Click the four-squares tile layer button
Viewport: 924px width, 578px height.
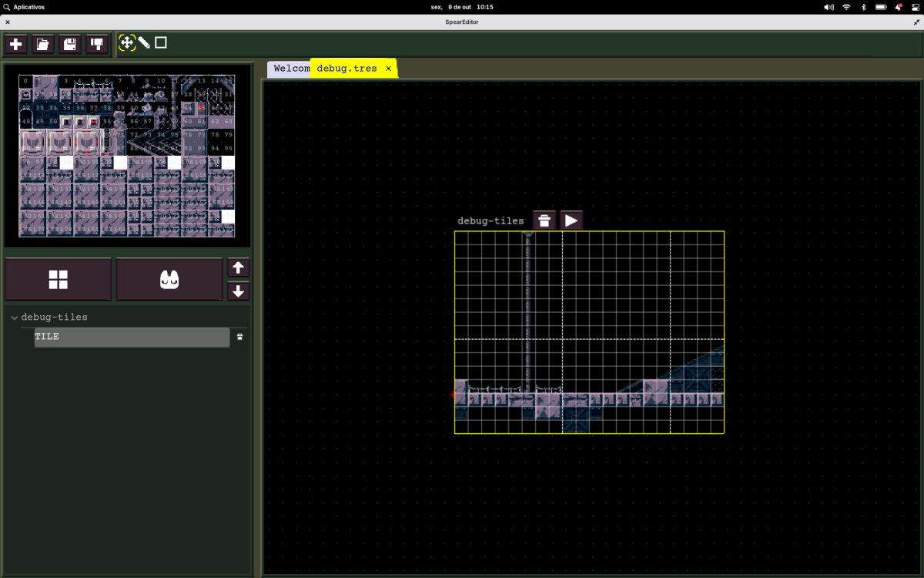point(59,280)
